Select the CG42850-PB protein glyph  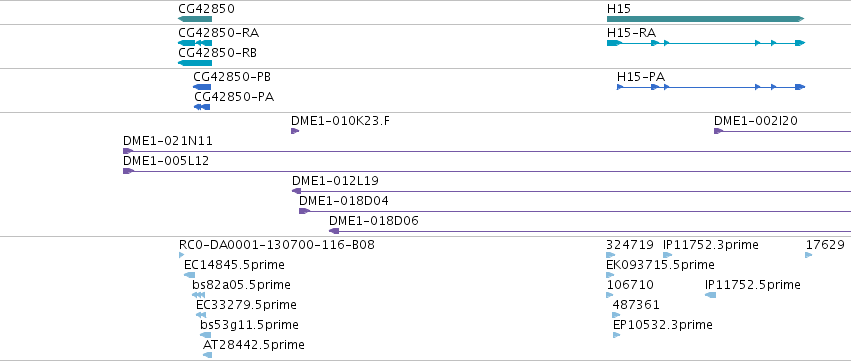(202, 87)
